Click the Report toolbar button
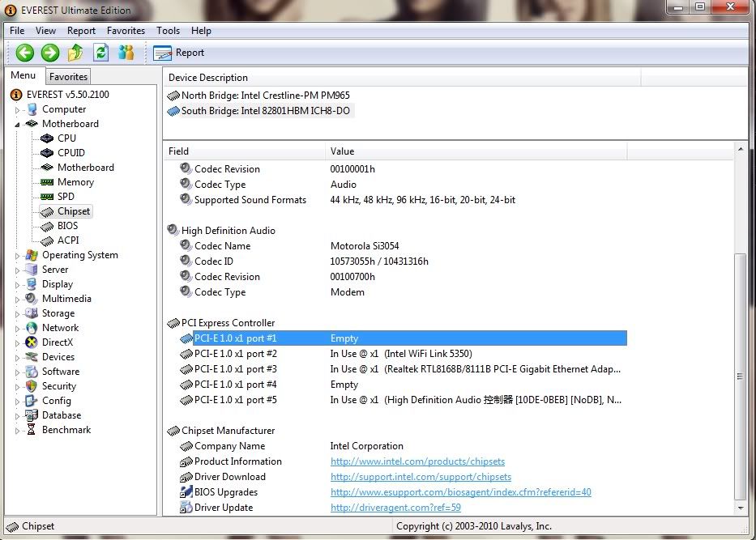756x540 pixels. click(x=178, y=53)
